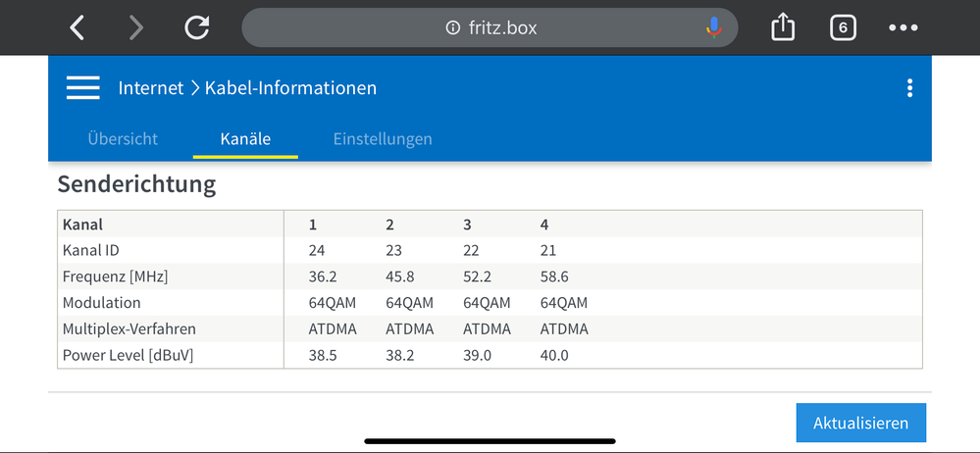Tap the microphone voice search icon
This screenshot has width=980, height=453.
point(714,27)
